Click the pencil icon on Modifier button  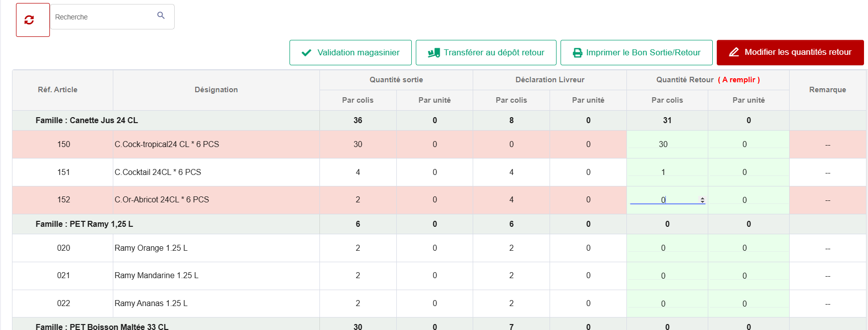[x=734, y=52]
